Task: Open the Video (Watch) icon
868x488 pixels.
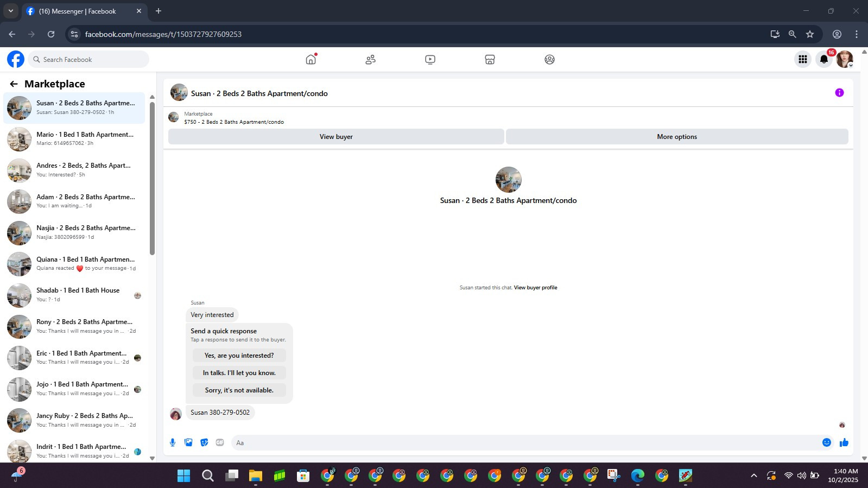Action: pyautogui.click(x=430, y=60)
